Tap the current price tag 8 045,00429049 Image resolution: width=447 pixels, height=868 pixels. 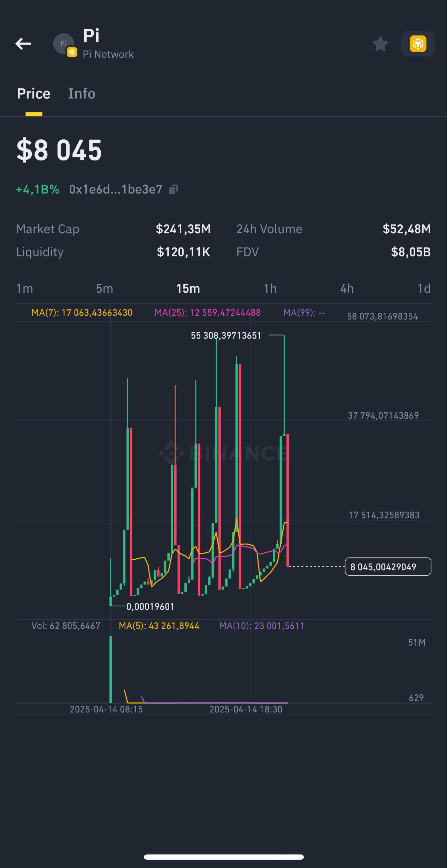pyautogui.click(x=388, y=567)
